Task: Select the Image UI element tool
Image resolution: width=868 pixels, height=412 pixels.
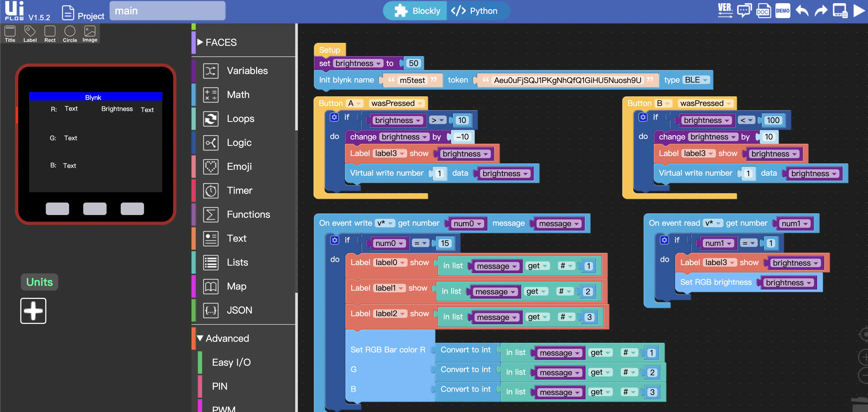Action: click(90, 34)
